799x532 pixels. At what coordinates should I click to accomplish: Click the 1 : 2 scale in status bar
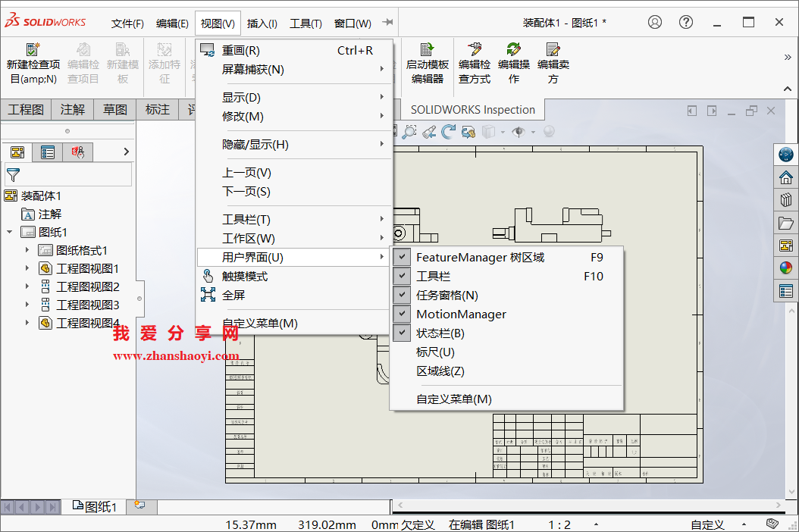click(x=559, y=525)
